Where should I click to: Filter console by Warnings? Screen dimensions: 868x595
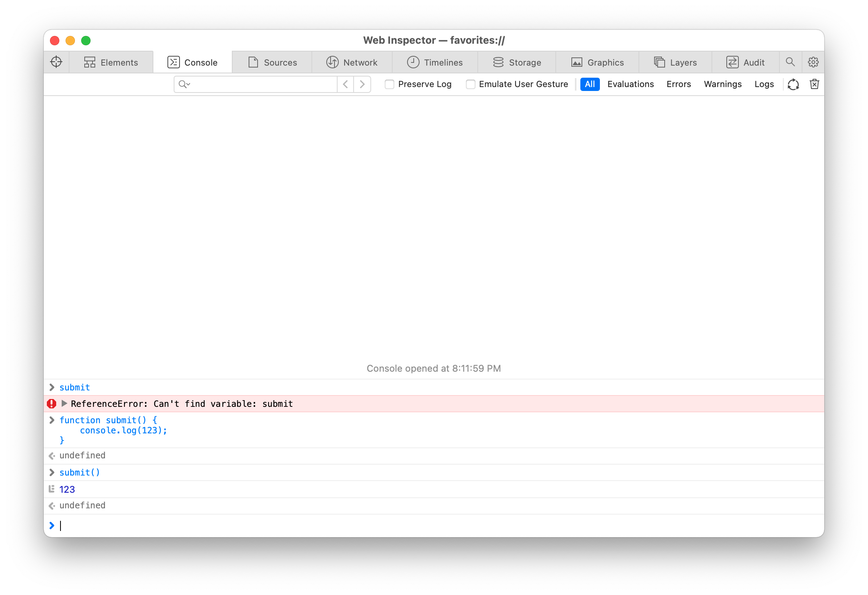(x=722, y=84)
